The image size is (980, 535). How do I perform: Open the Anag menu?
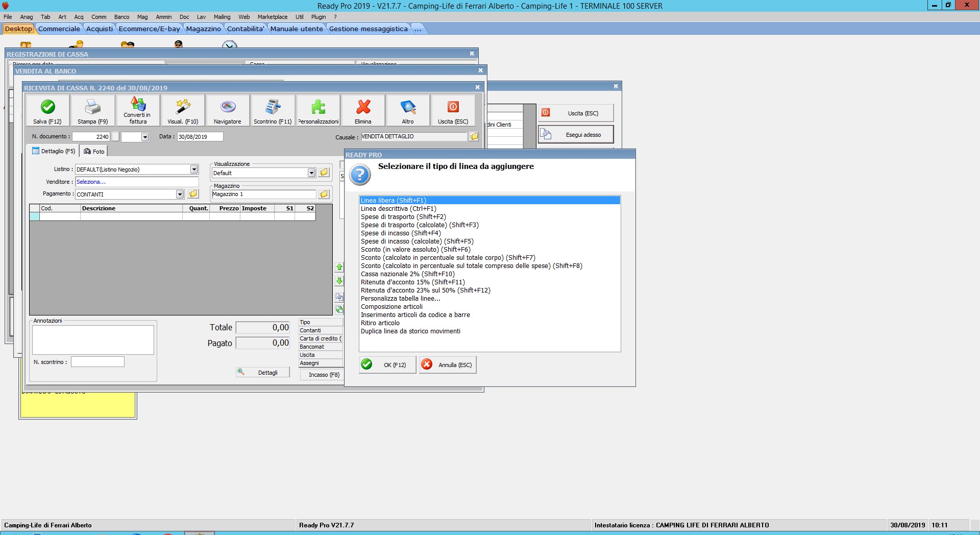point(26,17)
